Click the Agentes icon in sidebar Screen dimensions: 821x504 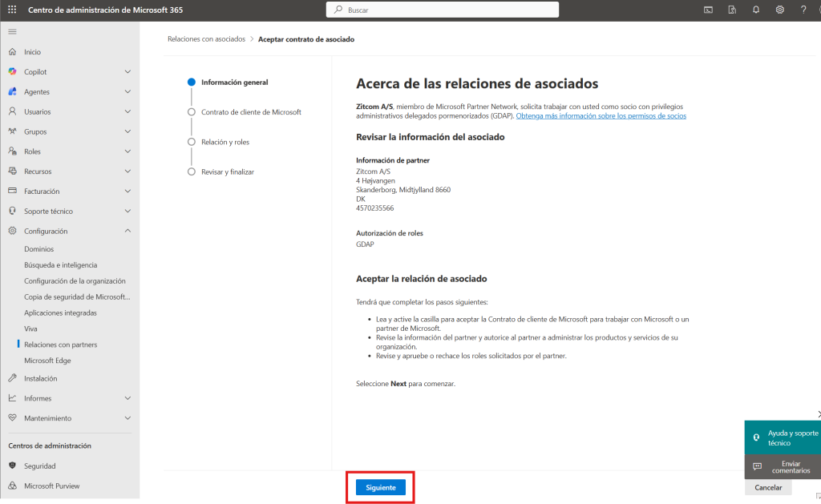(x=12, y=91)
